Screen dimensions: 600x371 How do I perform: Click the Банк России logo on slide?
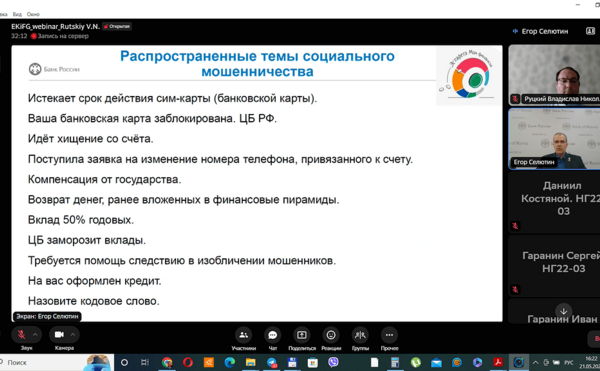(54, 69)
